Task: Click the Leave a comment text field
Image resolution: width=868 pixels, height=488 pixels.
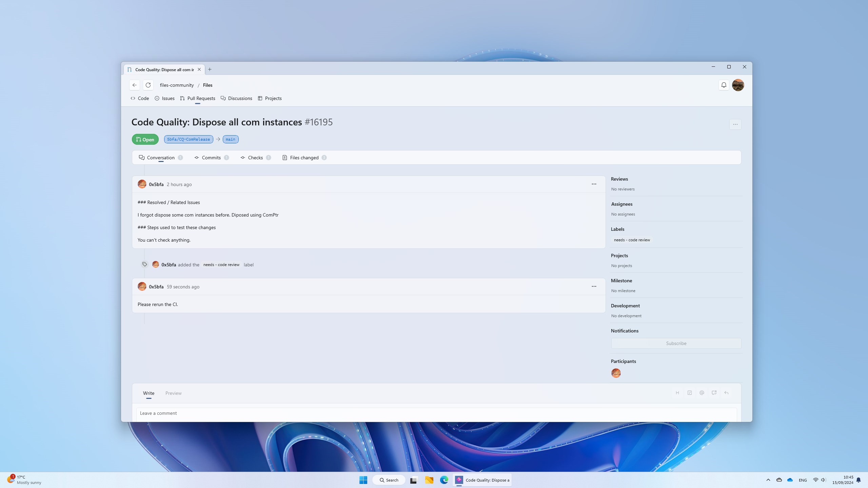Action: [436, 413]
